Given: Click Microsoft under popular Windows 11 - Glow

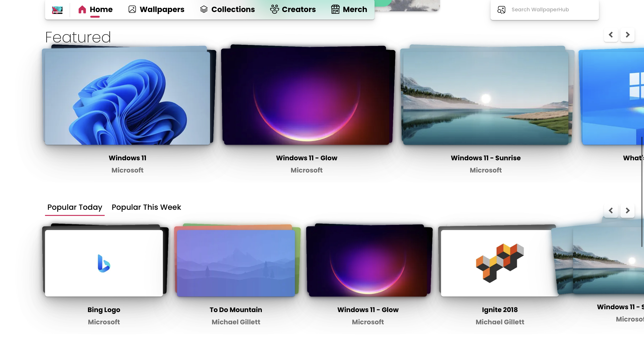Looking at the screenshot, I should (x=368, y=322).
